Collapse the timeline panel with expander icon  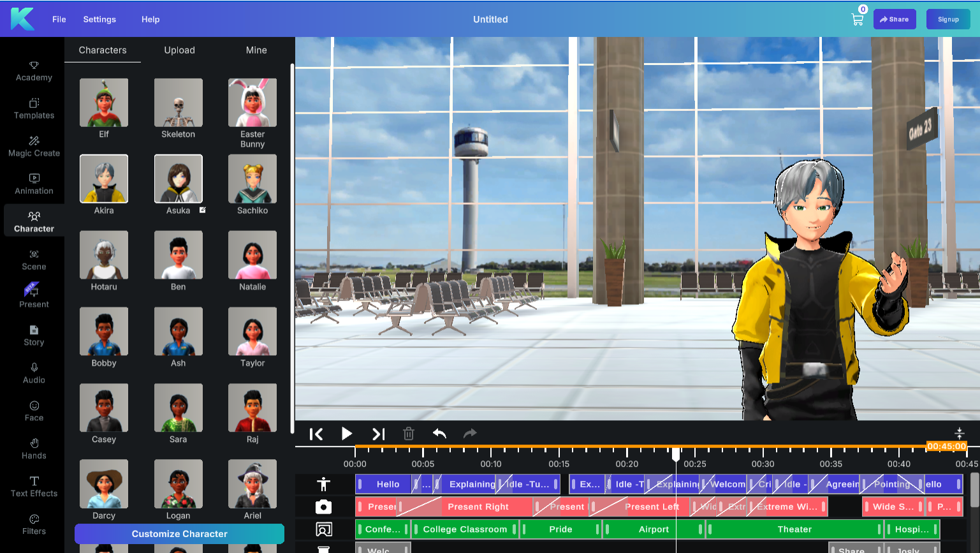pyautogui.click(x=959, y=433)
